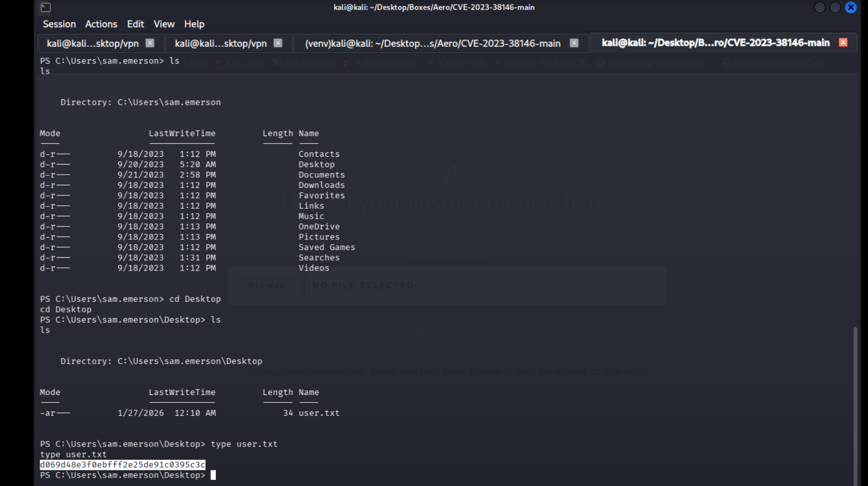Screen dimensions: 868x486
Task: Close the first kali@kali...sktop/vpn tab
Action: [150, 43]
